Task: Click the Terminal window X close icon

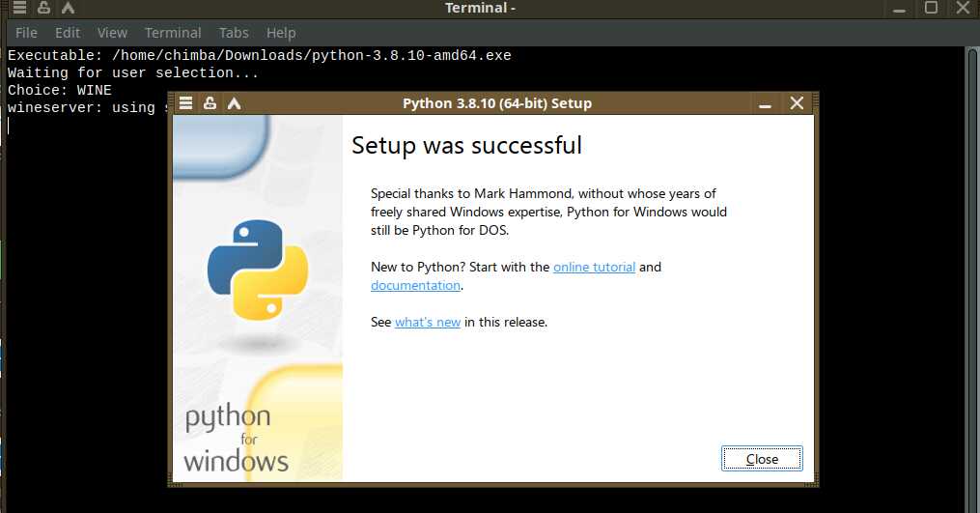Action: coord(964,8)
